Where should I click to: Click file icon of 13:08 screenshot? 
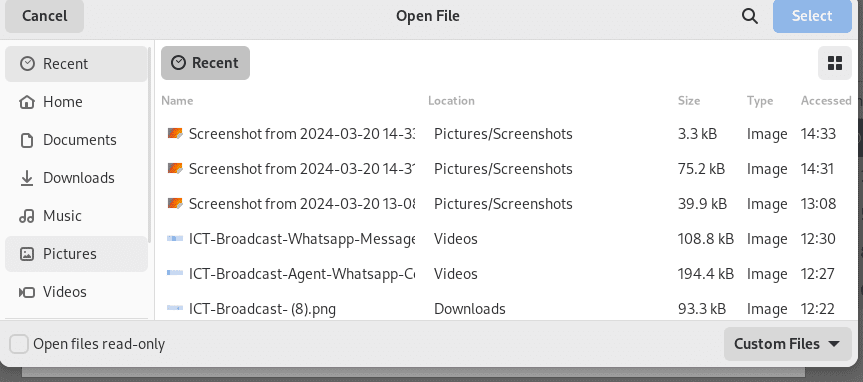175,204
